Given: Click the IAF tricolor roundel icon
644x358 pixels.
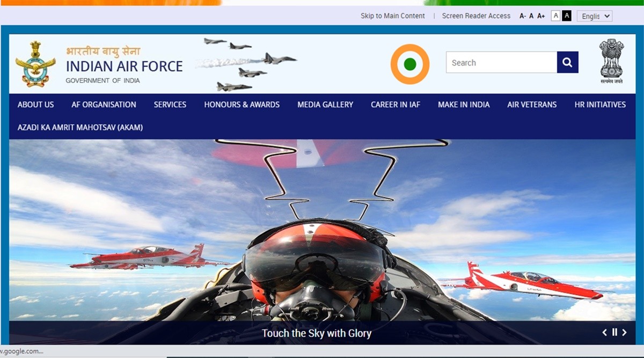Looking at the screenshot, I should click(x=410, y=64).
